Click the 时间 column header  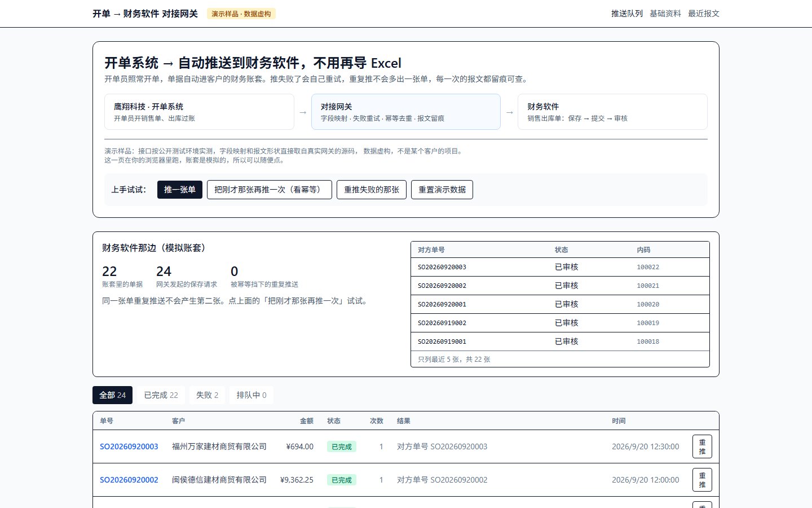(619, 421)
